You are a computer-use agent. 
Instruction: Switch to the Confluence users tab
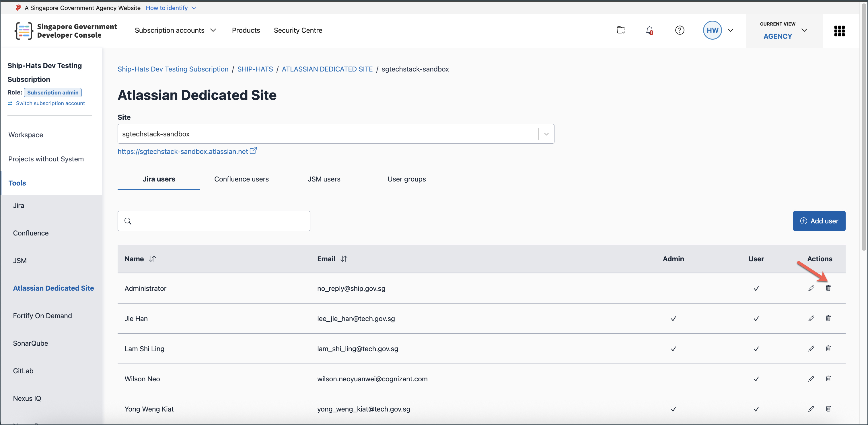coord(241,179)
